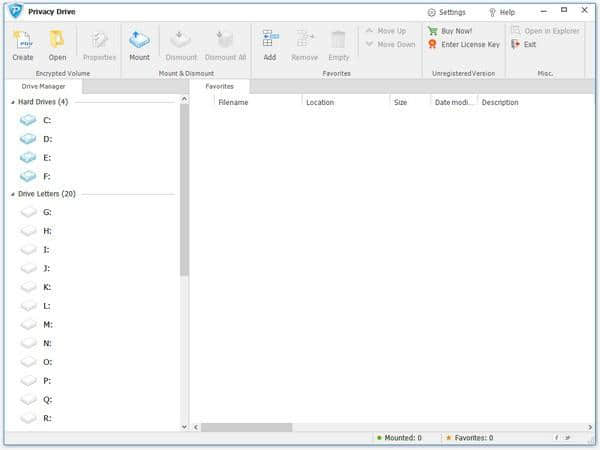Click the horizontal scrollbar in Favorites
The height and width of the screenshot is (450, 600).
pos(248,427)
